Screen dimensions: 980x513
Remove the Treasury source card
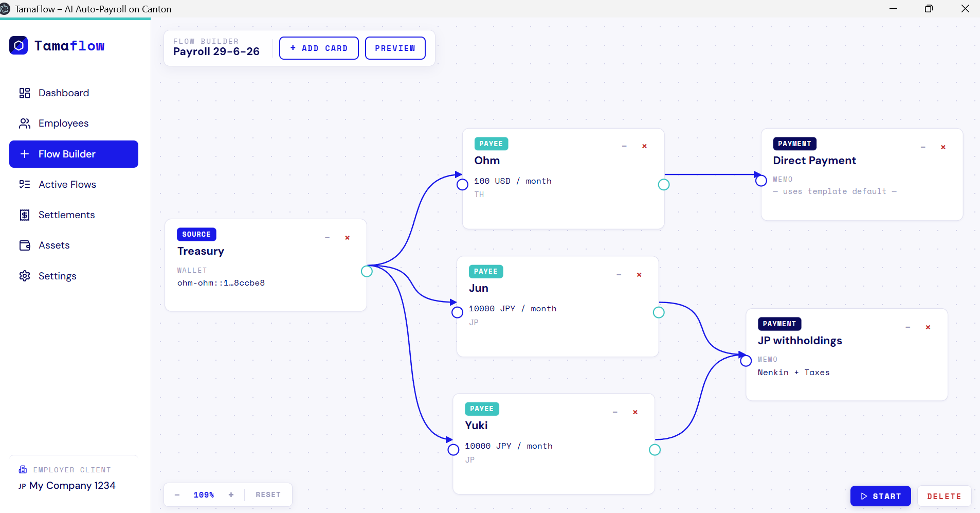[348, 238]
